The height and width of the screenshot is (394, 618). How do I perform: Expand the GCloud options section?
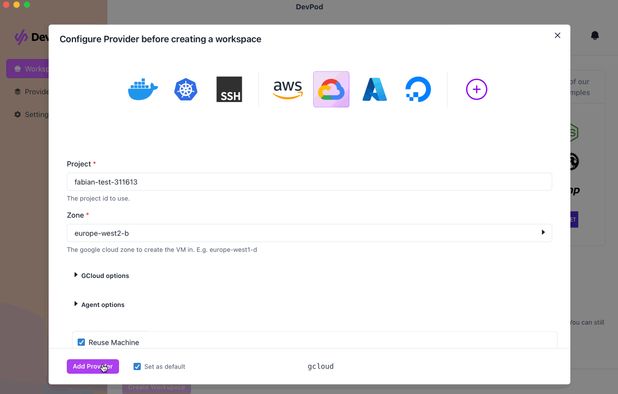(102, 275)
